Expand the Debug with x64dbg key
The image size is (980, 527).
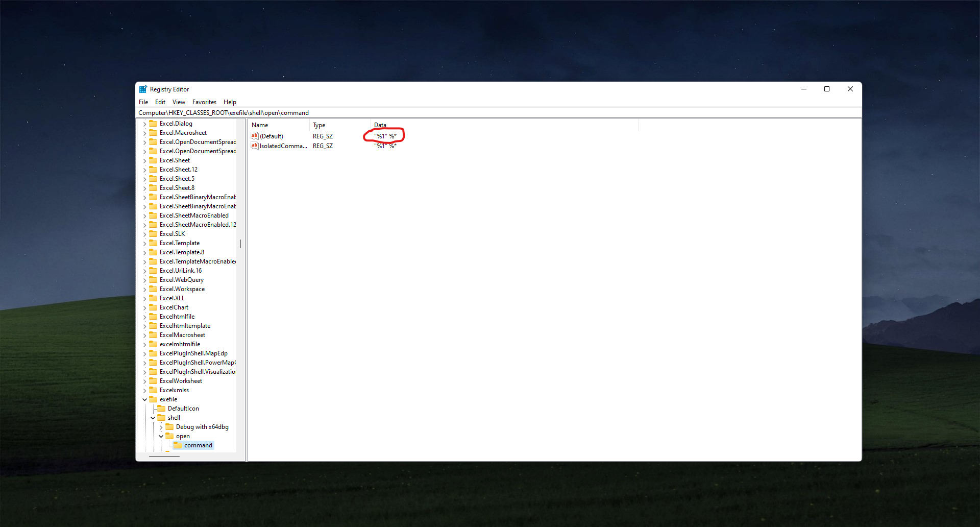(x=161, y=427)
